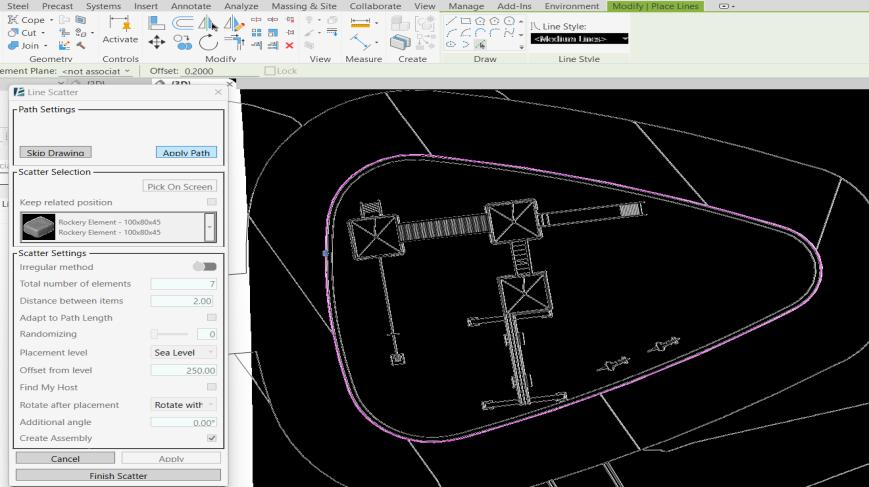Expand the Cut dropdown arrow
This screenshot has height=487, width=869.
[x=43, y=33]
